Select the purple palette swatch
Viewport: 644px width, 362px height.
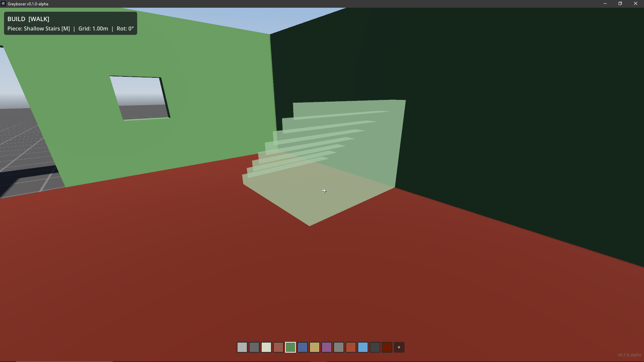point(326,347)
